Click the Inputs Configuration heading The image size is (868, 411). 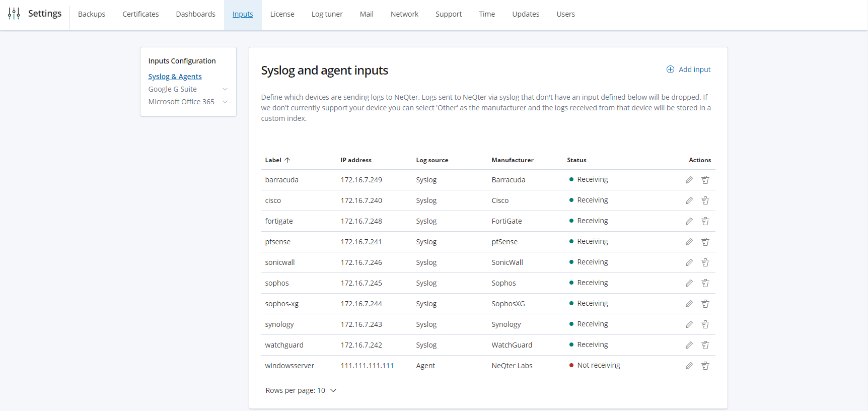[x=182, y=61]
